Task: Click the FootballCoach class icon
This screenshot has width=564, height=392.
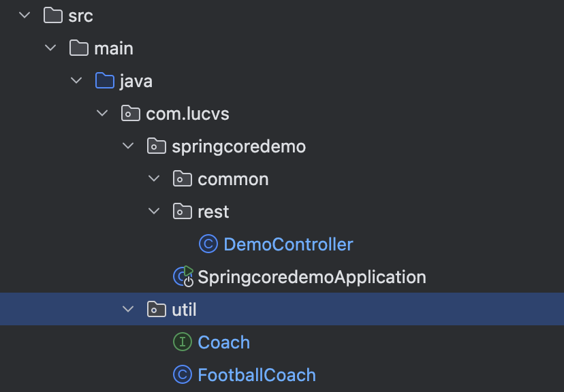Action: pyautogui.click(x=182, y=375)
